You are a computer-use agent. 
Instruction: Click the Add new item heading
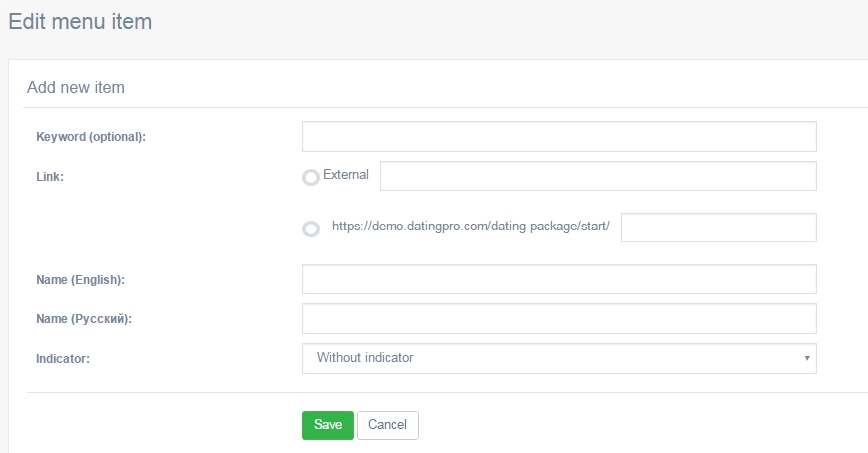tap(76, 87)
